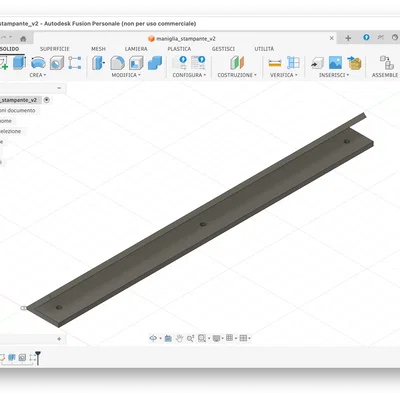400x400 pixels.
Task: Close the maniglia_stampante_v2 document tab
Action: coord(332,38)
